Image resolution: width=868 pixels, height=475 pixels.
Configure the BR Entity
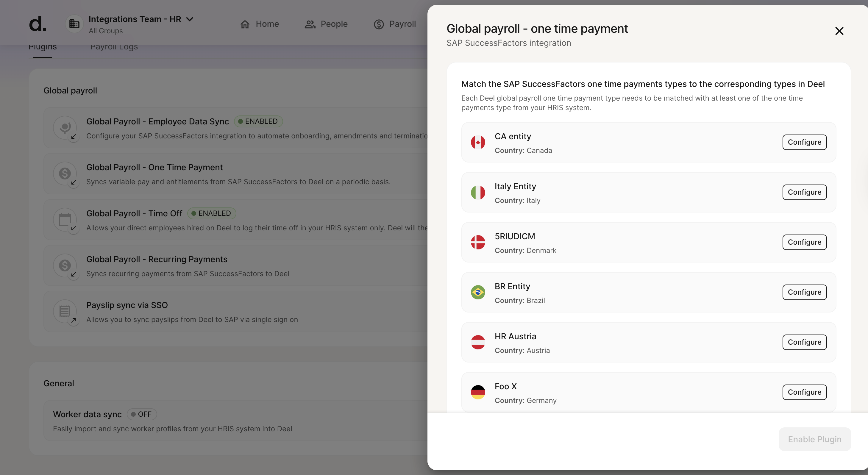[804, 292]
